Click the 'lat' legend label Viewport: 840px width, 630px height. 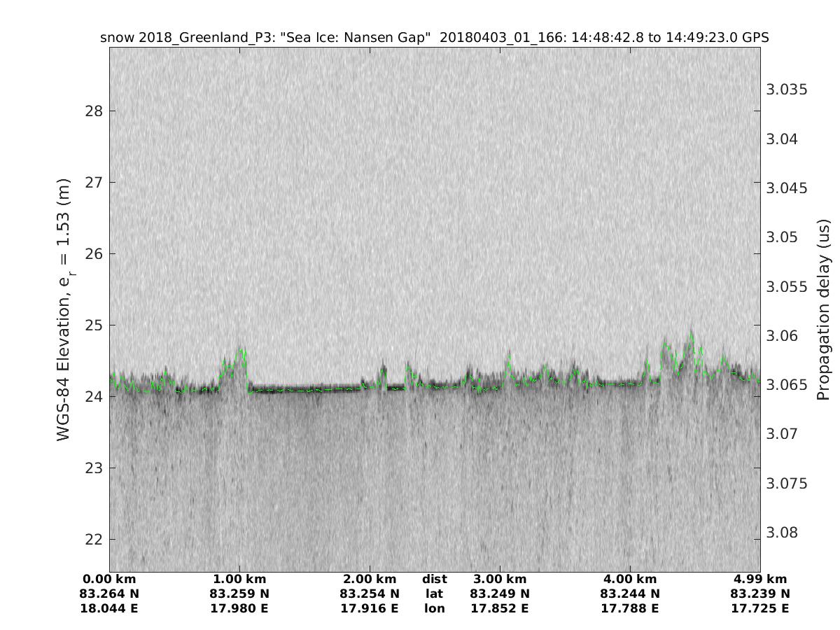pos(435,594)
